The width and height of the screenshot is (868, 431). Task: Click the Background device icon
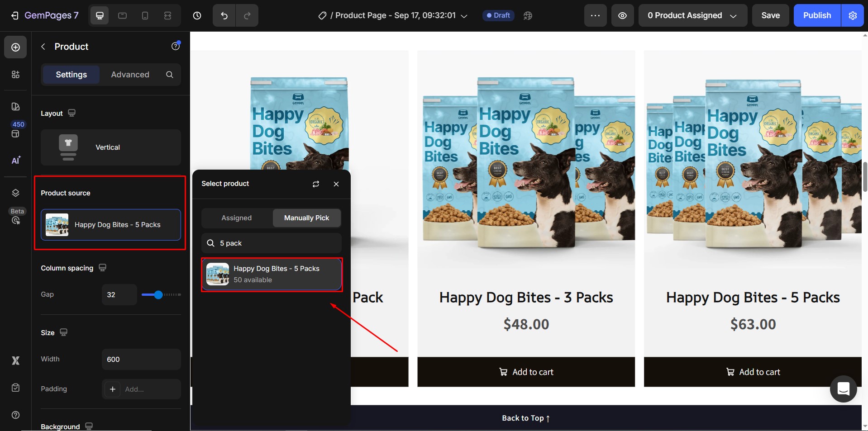pos(89,426)
